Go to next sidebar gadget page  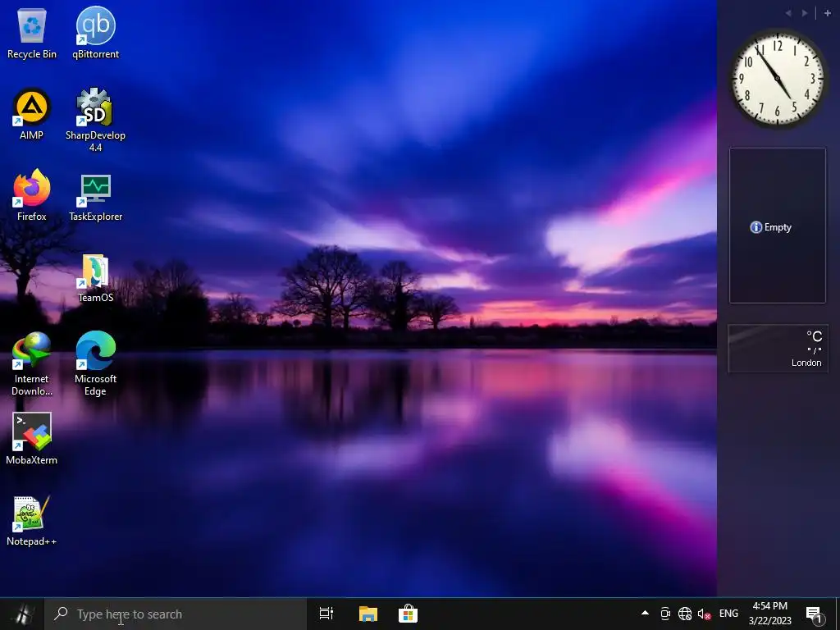[x=805, y=13]
